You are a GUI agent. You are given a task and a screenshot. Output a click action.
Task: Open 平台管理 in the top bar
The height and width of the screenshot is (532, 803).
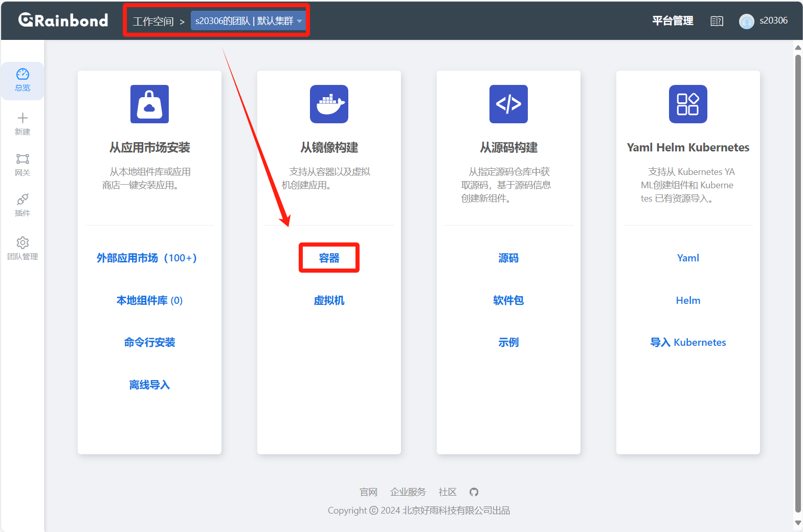pos(673,21)
